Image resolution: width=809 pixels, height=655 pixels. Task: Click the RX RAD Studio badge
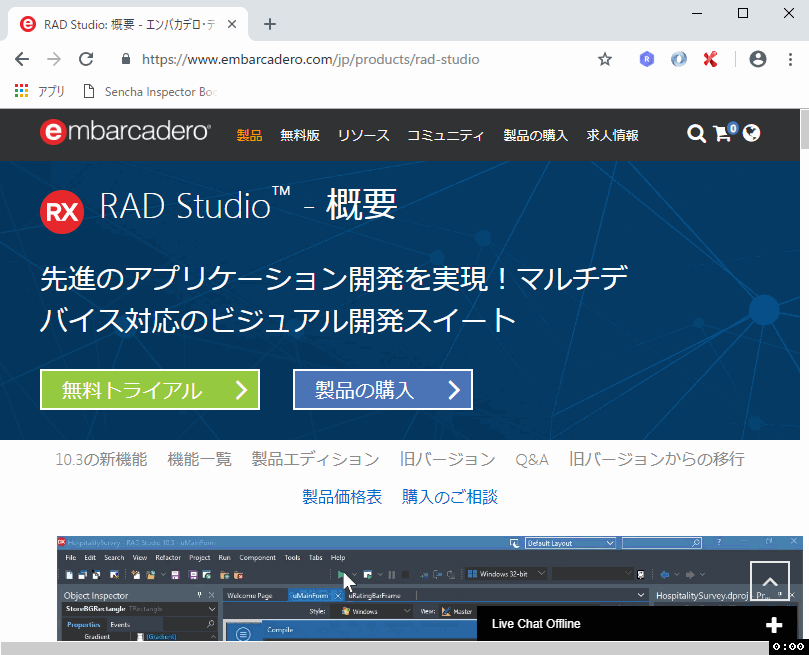(x=61, y=207)
